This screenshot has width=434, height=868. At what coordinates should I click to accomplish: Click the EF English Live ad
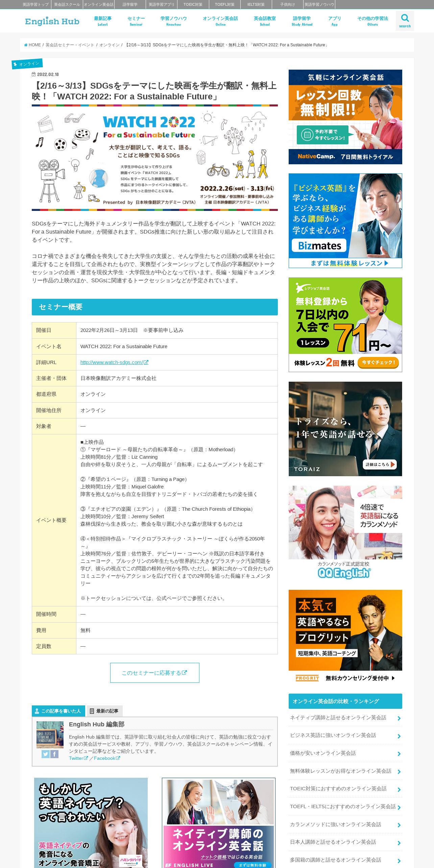click(219, 823)
